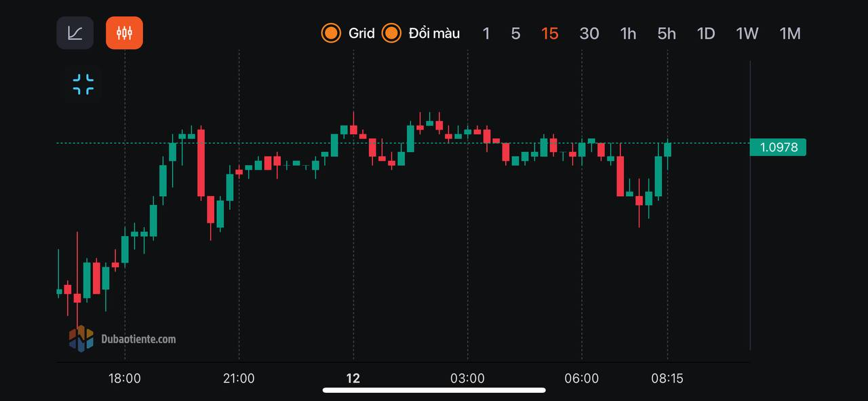Collapse chart using exit fullscreen icon

coord(83,85)
